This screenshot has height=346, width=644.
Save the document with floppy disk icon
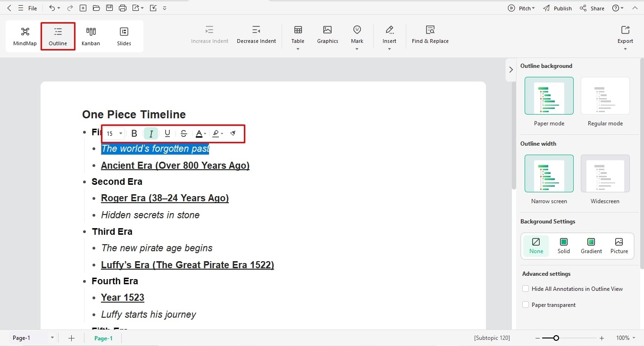click(109, 8)
